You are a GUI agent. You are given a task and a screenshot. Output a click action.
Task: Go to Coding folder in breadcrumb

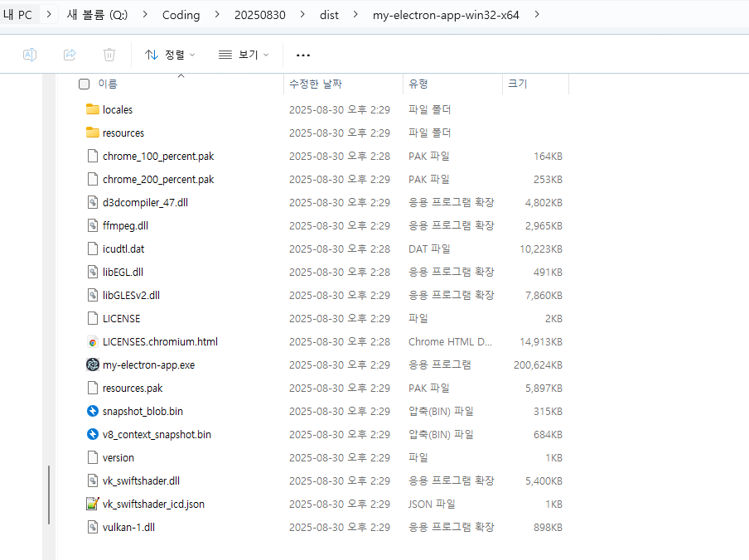click(181, 15)
